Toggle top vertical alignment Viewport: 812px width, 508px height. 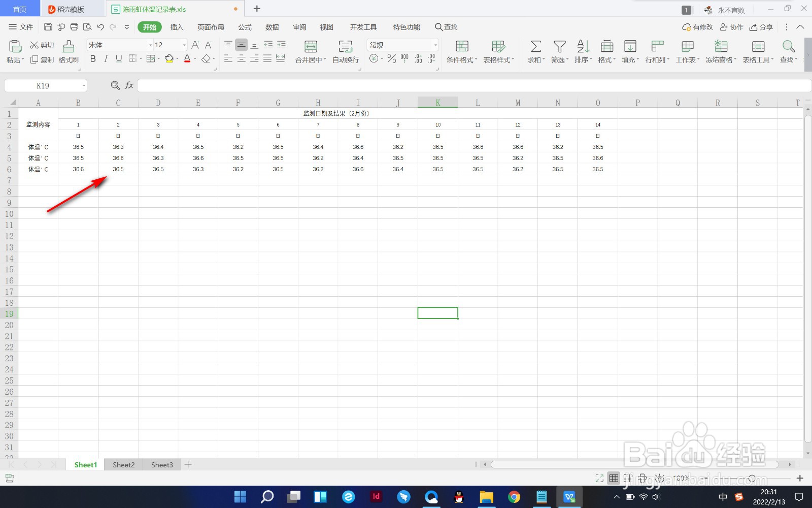[x=228, y=45]
